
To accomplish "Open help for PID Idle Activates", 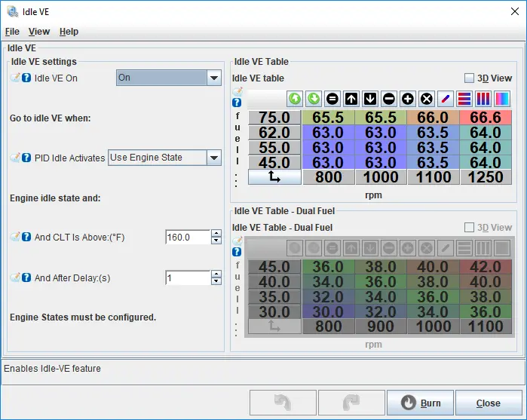I will [x=26, y=158].
